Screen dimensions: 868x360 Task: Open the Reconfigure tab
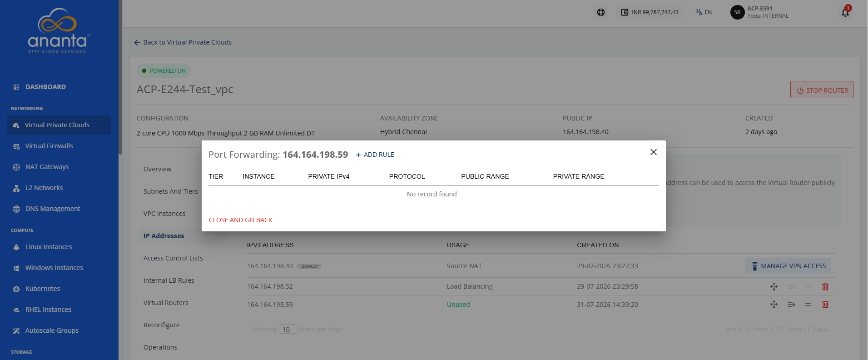tap(162, 325)
